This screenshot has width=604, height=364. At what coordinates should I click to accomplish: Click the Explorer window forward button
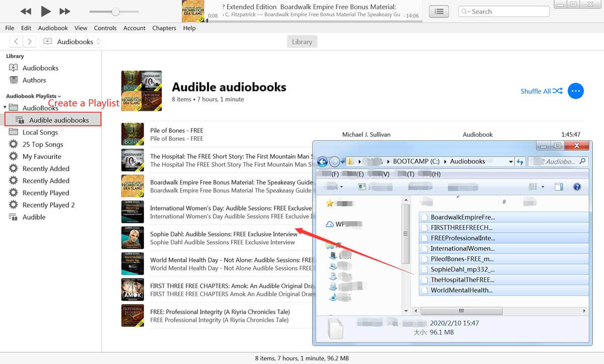point(334,161)
